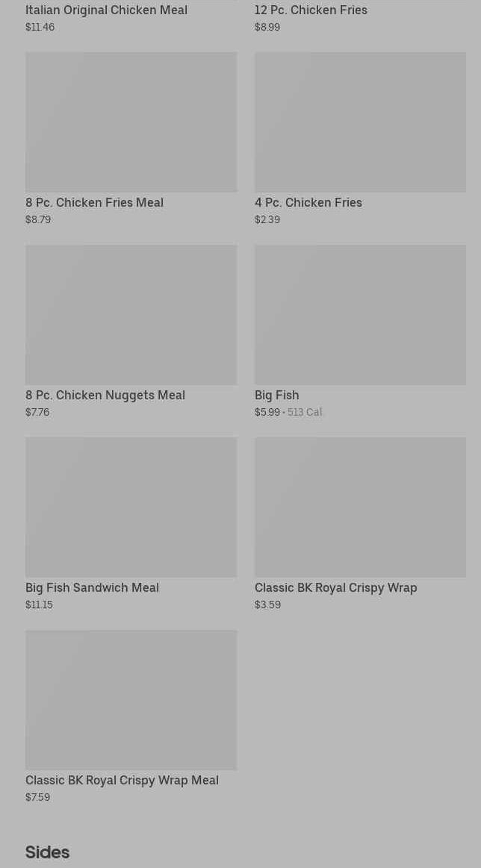This screenshot has width=481, height=868.
Task: View the Big Fish item image
Action: 360,314
